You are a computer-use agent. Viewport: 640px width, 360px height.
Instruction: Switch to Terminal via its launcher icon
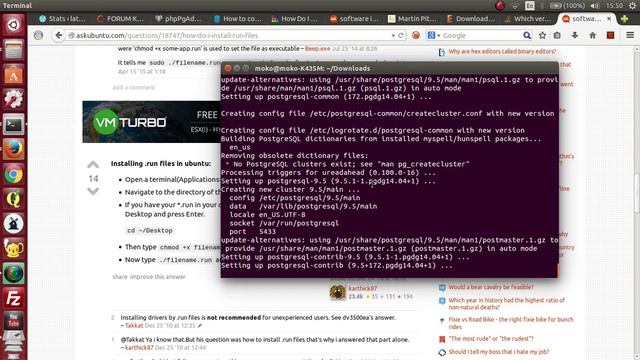click(13, 124)
